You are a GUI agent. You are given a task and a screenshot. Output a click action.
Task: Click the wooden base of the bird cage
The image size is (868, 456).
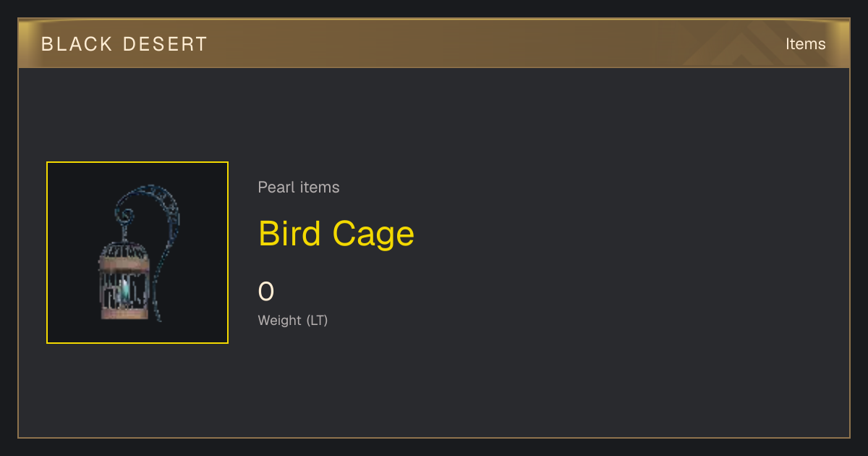click(124, 313)
